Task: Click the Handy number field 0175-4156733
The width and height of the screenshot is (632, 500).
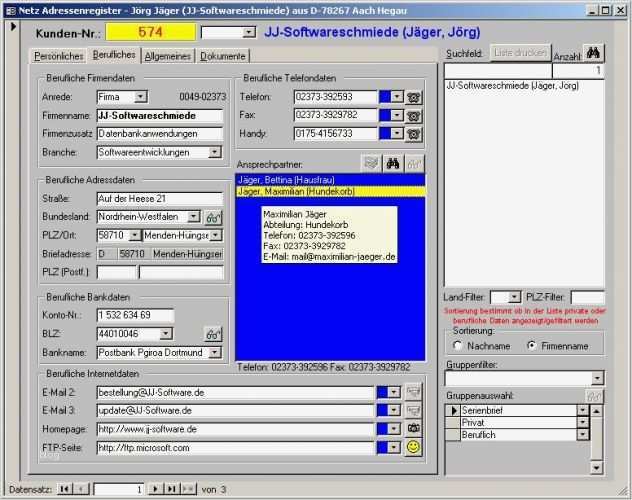Action: pyautogui.click(x=335, y=133)
